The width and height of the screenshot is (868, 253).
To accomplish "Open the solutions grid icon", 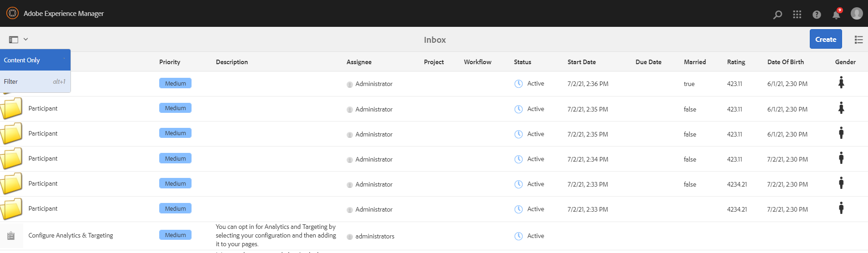I will (x=797, y=15).
